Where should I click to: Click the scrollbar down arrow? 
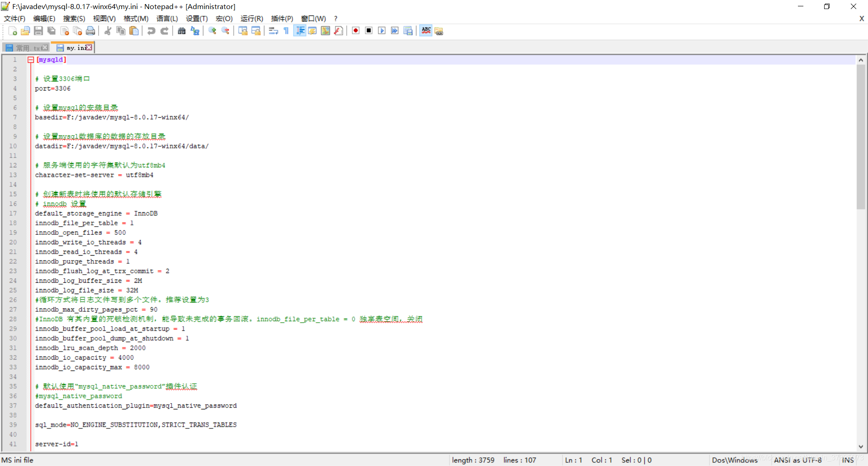[x=861, y=447]
